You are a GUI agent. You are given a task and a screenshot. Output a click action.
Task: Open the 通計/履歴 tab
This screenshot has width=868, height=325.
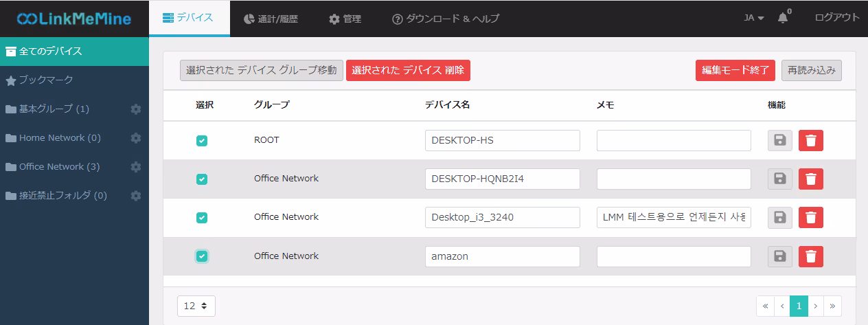(x=271, y=19)
